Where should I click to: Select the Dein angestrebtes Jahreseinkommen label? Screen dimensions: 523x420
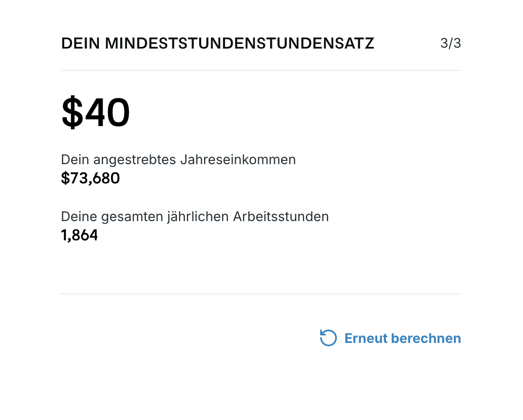pyautogui.click(x=178, y=159)
